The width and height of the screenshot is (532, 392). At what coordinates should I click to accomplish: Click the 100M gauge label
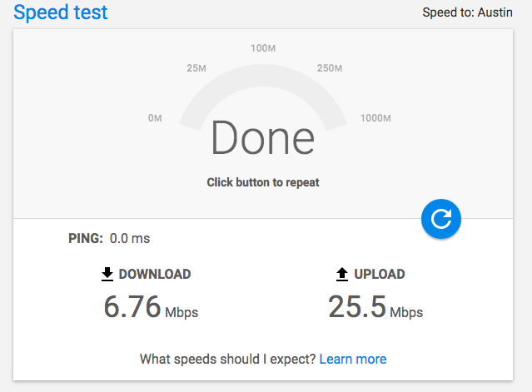click(x=263, y=48)
